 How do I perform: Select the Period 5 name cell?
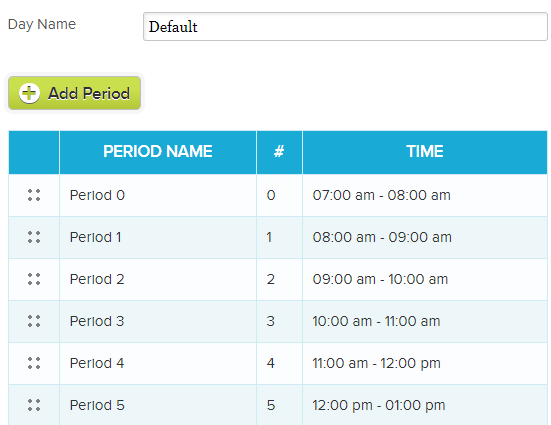[x=158, y=405]
